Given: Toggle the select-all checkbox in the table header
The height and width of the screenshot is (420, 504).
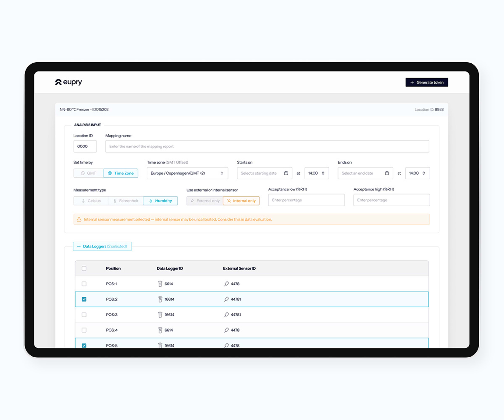Looking at the screenshot, I should tap(84, 268).
